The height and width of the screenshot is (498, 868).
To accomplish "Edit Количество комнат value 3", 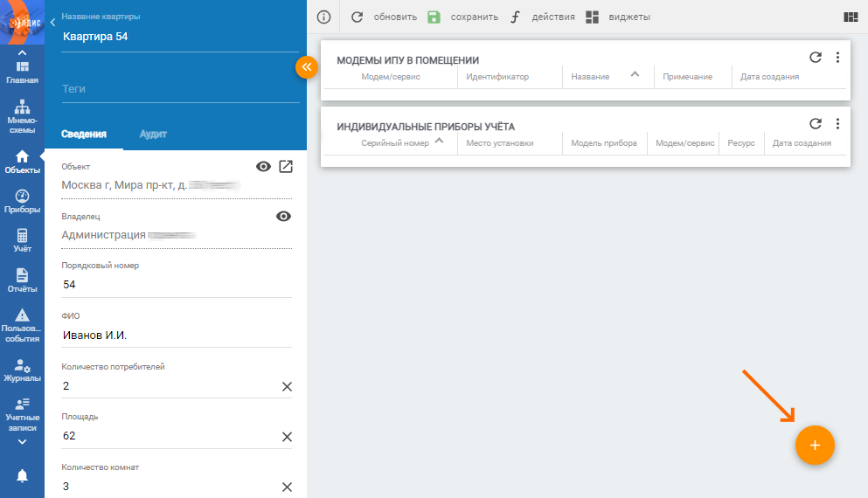I will (x=169, y=487).
